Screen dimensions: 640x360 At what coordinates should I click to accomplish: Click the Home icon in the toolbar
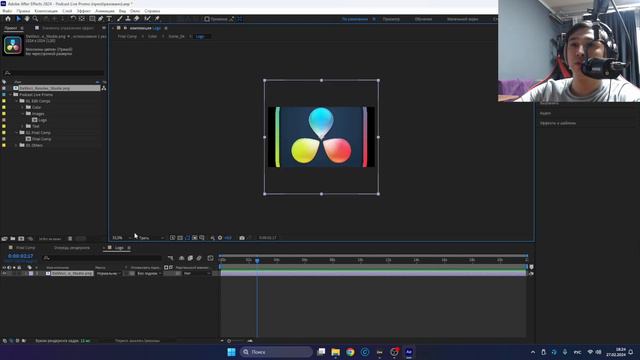click(8, 19)
